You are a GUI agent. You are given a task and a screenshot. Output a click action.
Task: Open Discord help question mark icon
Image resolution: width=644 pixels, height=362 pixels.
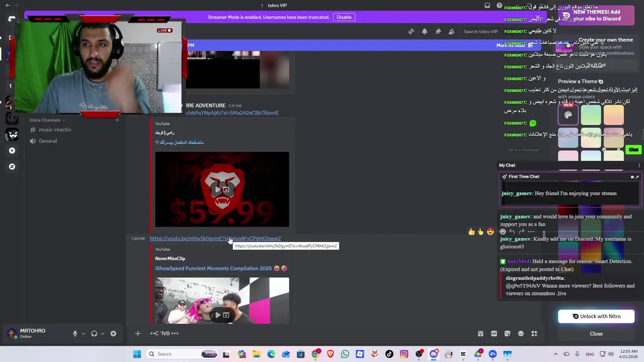click(x=499, y=6)
